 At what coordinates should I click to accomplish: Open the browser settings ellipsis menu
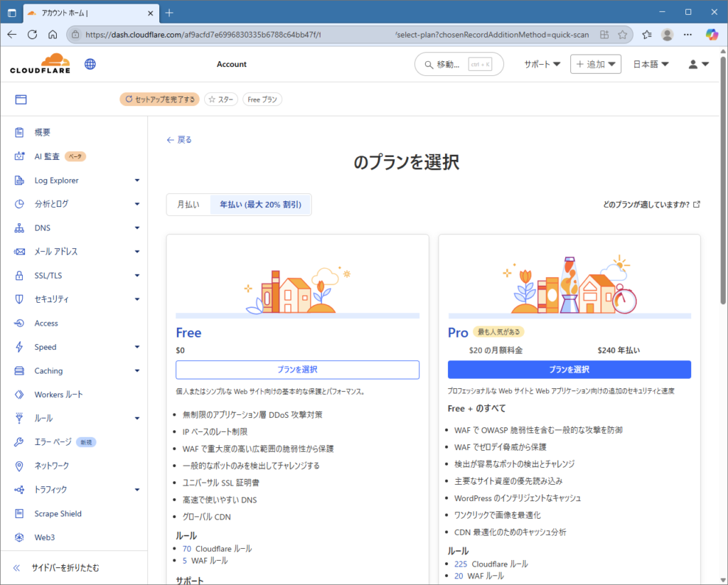pyautogui.click(x=687, y=34)
